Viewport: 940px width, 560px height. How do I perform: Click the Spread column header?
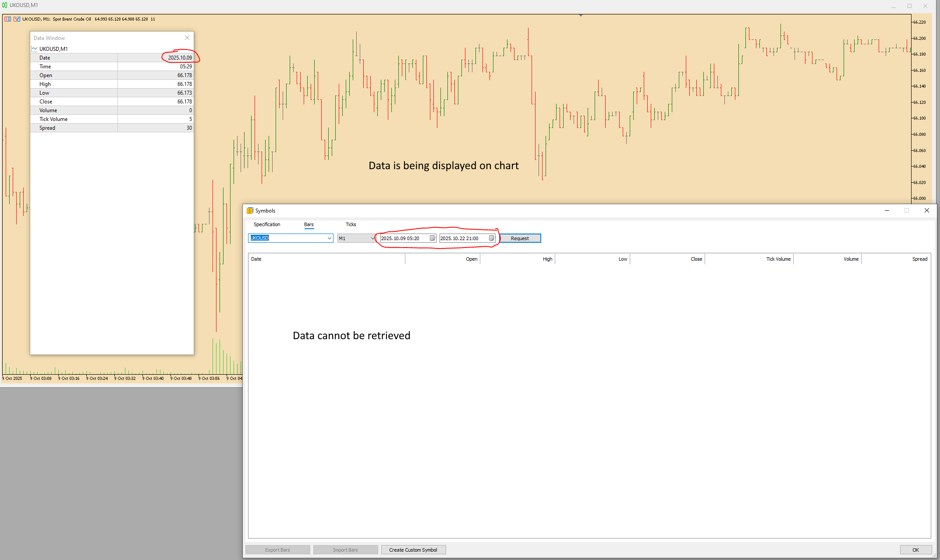pyautogui.click(x=919, y=259)
